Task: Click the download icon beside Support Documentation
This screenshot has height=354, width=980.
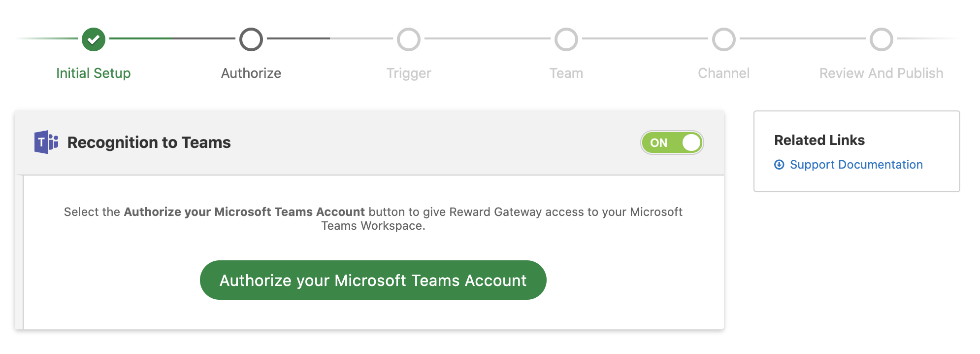Action: click(779, 165)
